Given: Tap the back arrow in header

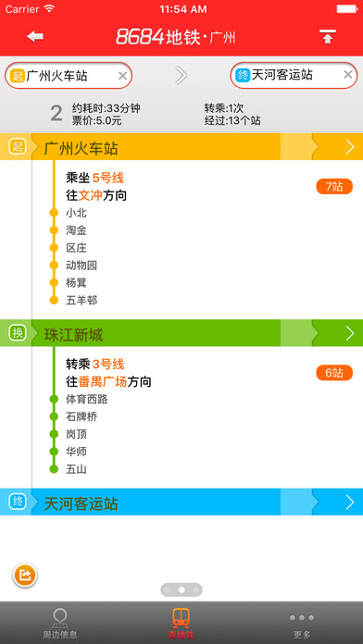Looking at the screenshot, I should pos(35,37).
